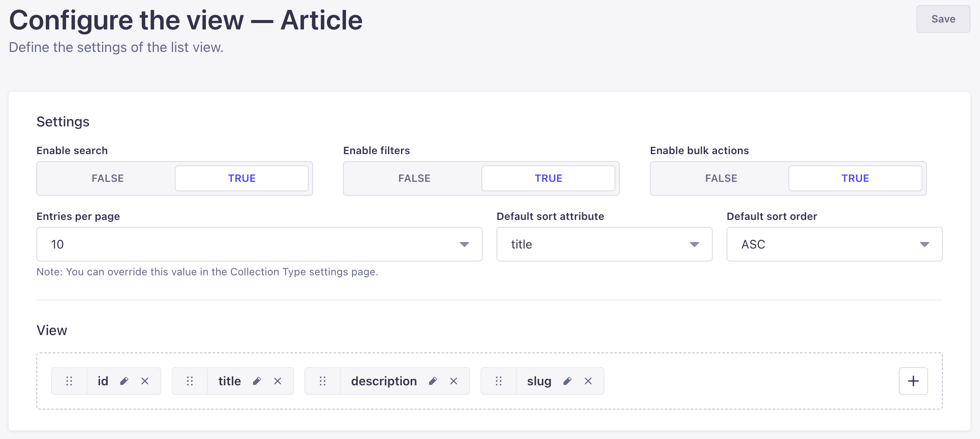Viewport: 980px width, 439px height.
Task: Remove the id field from the view
Action: (x=145, y=381)
